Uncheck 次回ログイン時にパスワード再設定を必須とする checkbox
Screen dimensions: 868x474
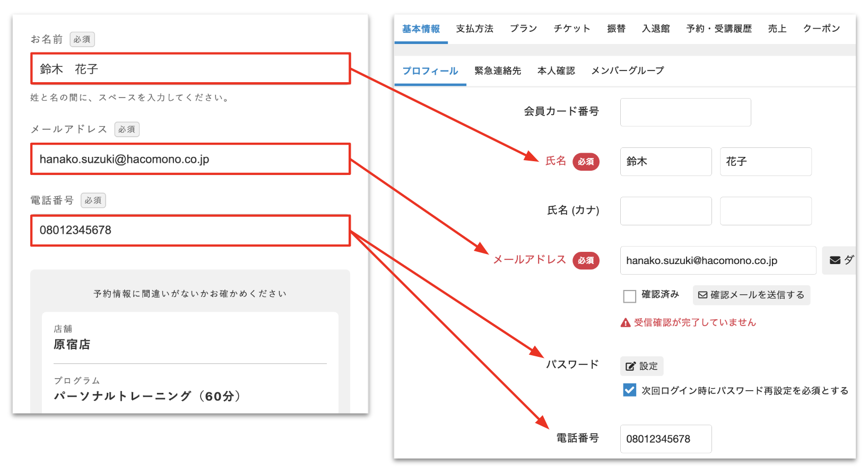[x=630, y=390]
